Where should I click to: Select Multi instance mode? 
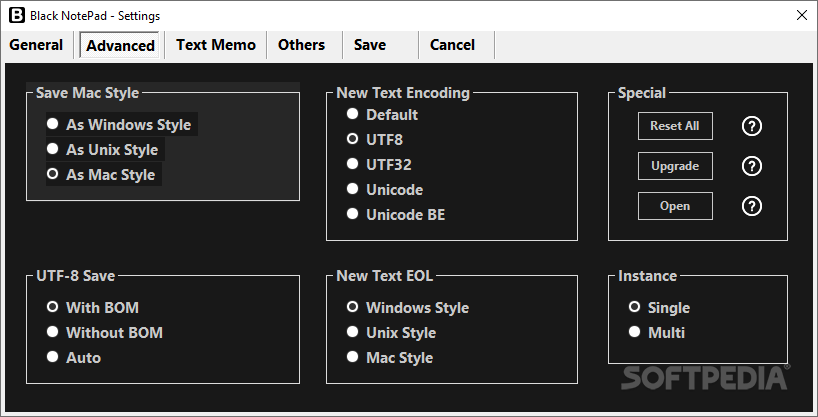click(x=657, y=332)
